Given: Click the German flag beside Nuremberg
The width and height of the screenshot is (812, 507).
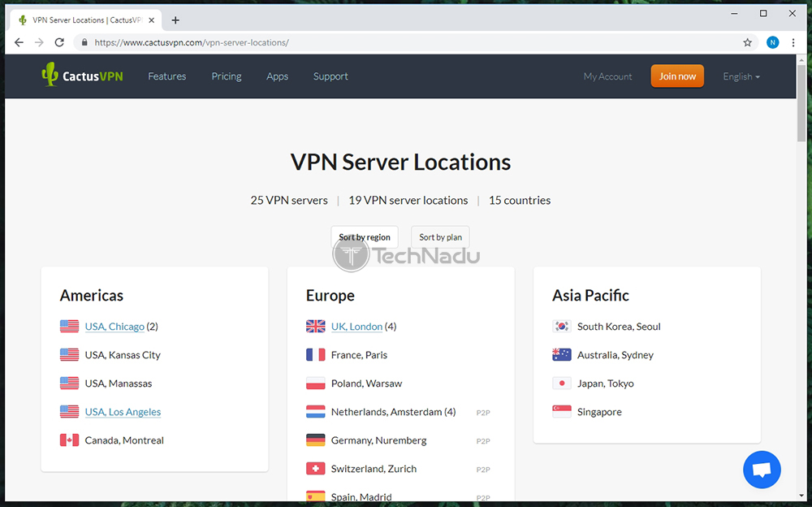Looking at the screenshot, I should pos(315,440).
